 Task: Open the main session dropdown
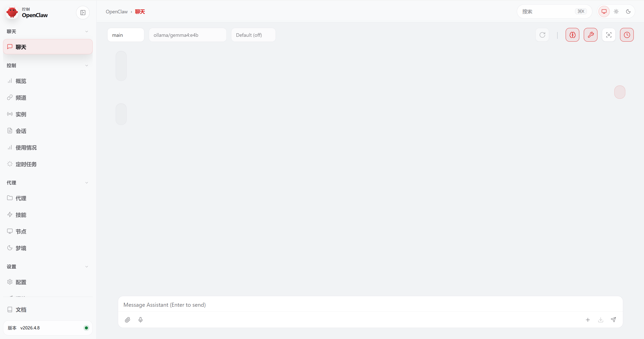126,35
